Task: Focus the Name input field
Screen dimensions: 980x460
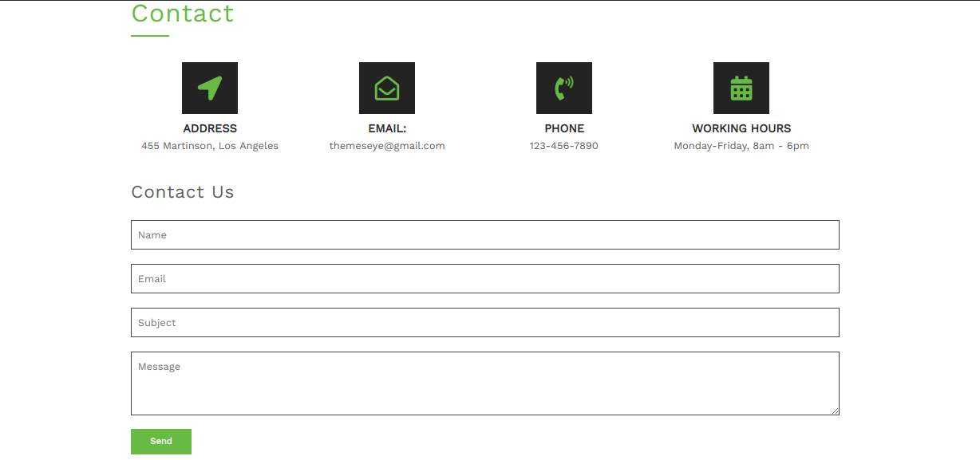Action: (x=484, y=235)
